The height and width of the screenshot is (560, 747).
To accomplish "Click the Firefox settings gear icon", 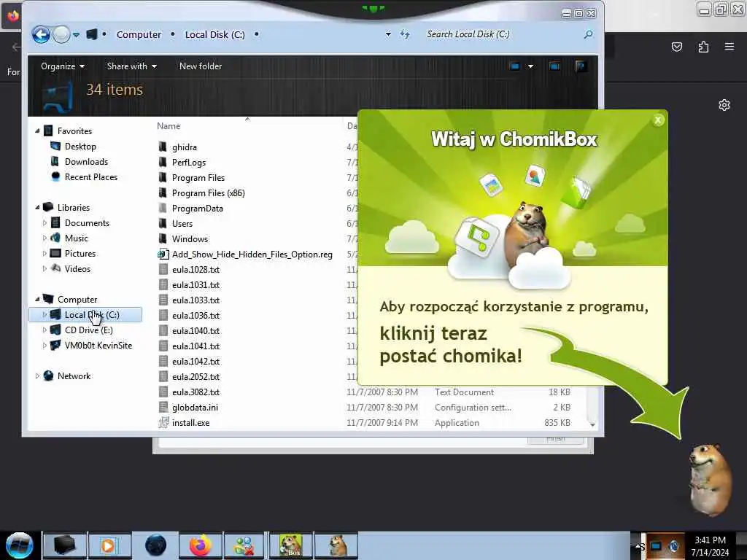I will pos(724,105).
